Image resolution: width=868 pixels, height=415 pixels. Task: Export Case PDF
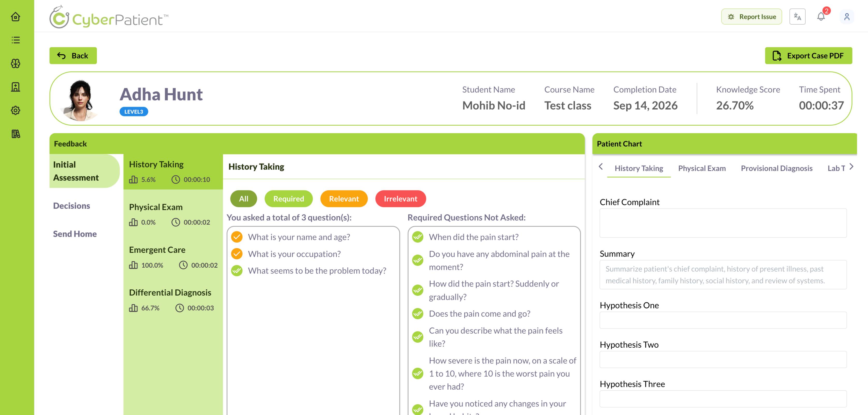tap(808, 56)
